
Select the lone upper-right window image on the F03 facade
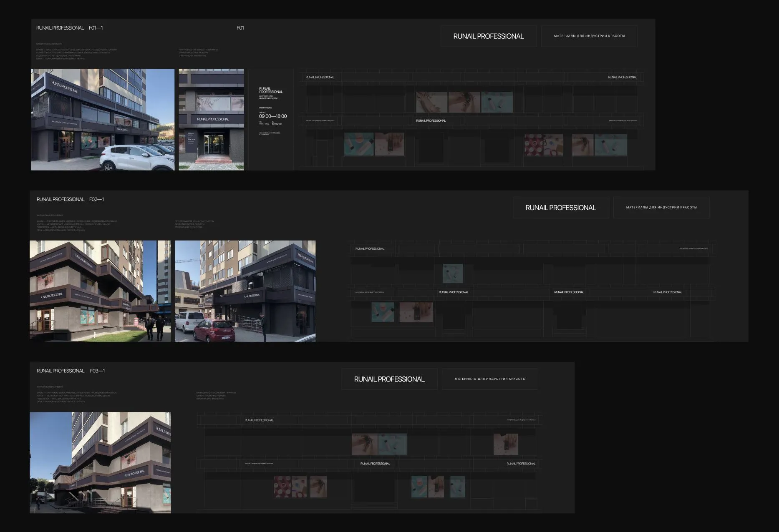pos(506,444)
